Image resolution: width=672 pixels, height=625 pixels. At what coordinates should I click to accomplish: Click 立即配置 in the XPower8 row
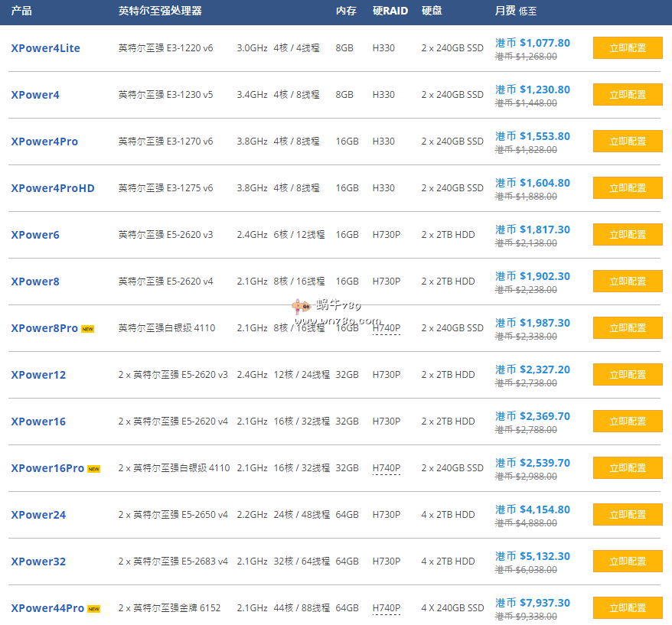point(628,282)
